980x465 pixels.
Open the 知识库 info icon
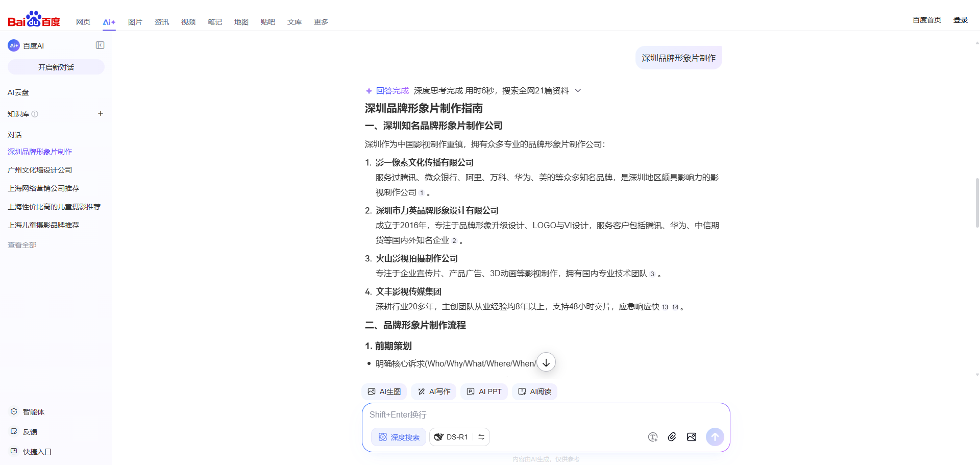point(35,114)
